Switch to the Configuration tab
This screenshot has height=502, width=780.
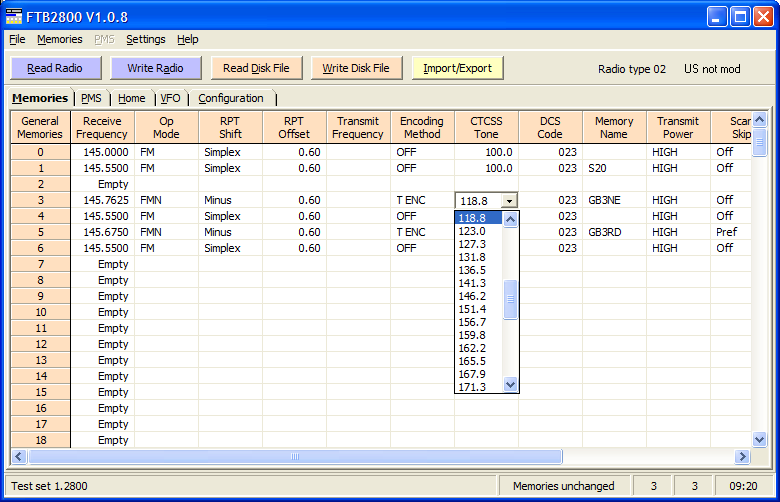pos(231,98)
